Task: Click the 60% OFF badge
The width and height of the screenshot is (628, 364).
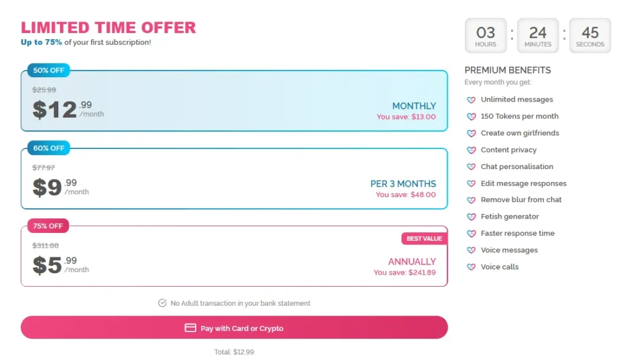Action: click(x=48, y=148)
